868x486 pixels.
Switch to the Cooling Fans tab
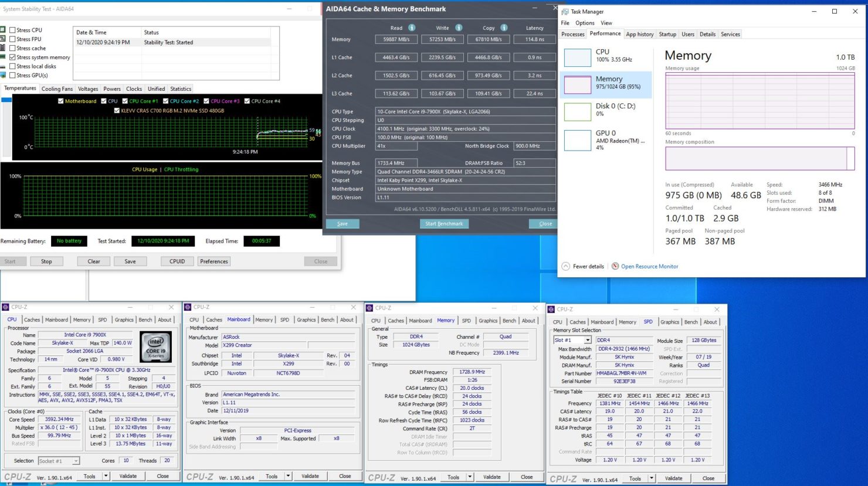[x=57, y=89]
